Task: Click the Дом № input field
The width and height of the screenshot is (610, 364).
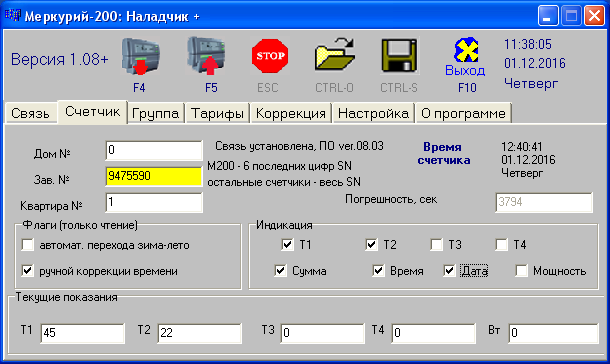Action: click(154, 150)
